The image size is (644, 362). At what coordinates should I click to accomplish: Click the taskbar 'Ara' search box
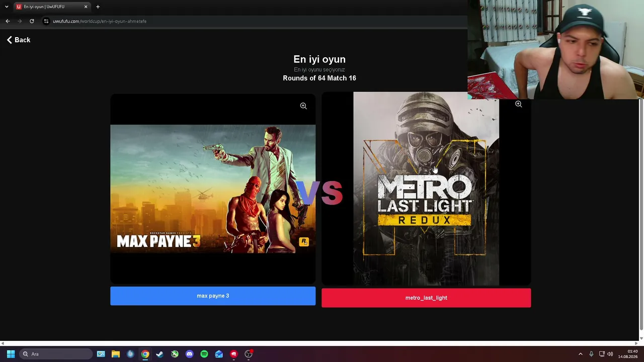(x=56, y=354)
